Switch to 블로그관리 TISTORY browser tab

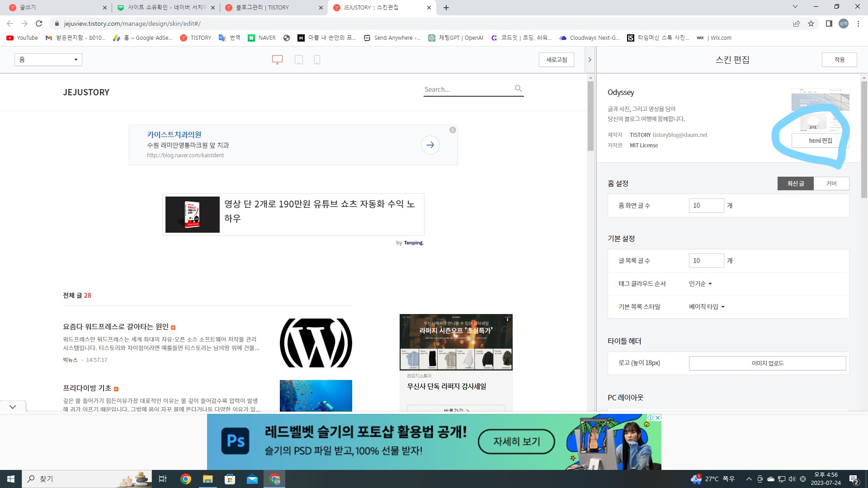click(262, 7)
